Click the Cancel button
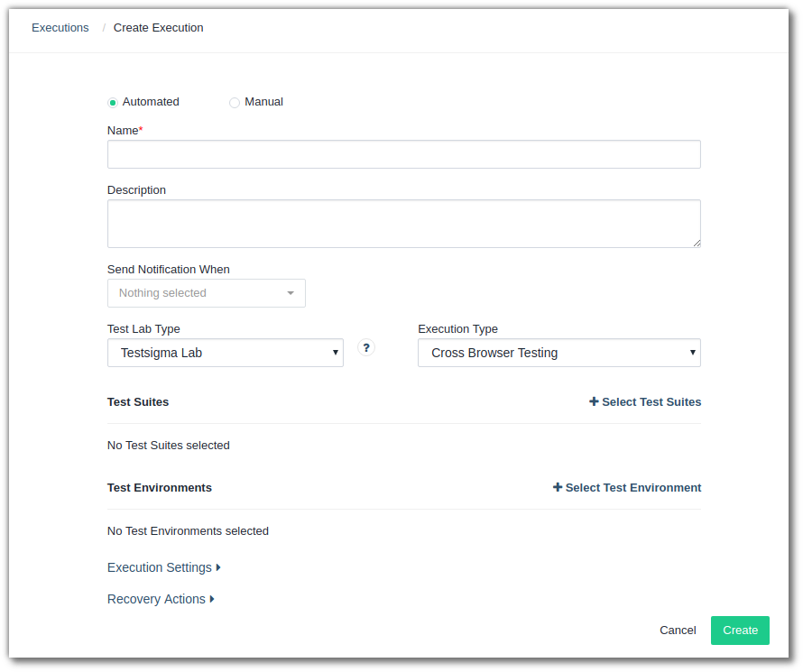The image size is (803, 672). coord(678,630)
